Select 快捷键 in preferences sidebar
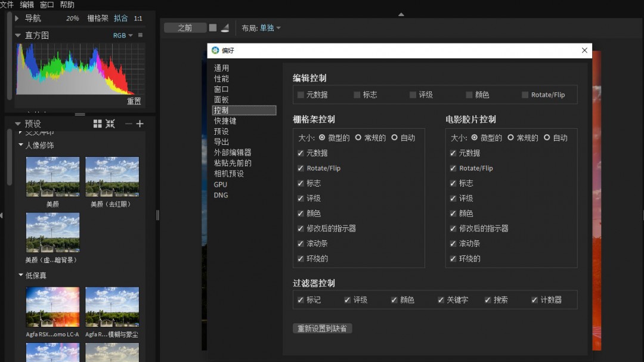The image size is (644, 362). [225, 120]
